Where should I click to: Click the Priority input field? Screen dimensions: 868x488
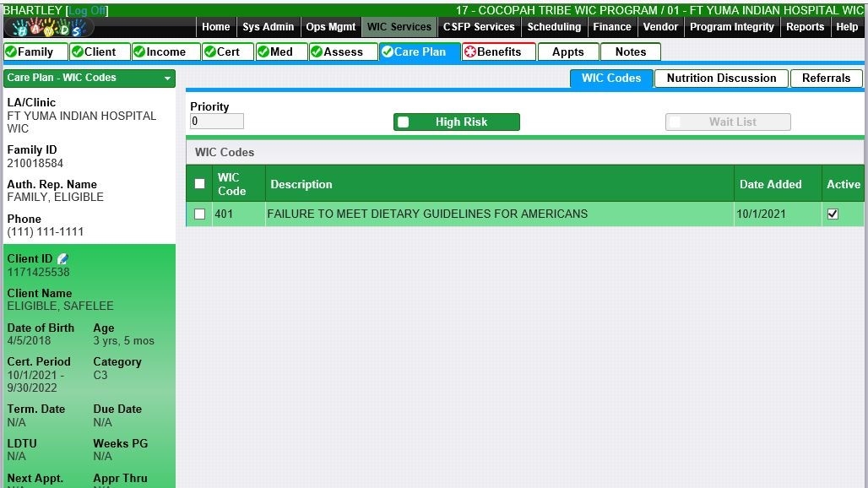click(x=217, y=122)
